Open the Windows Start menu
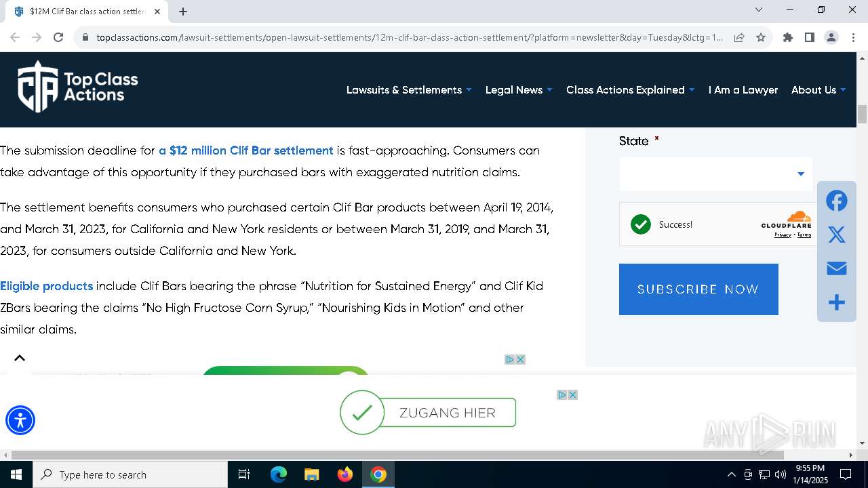 16,474
